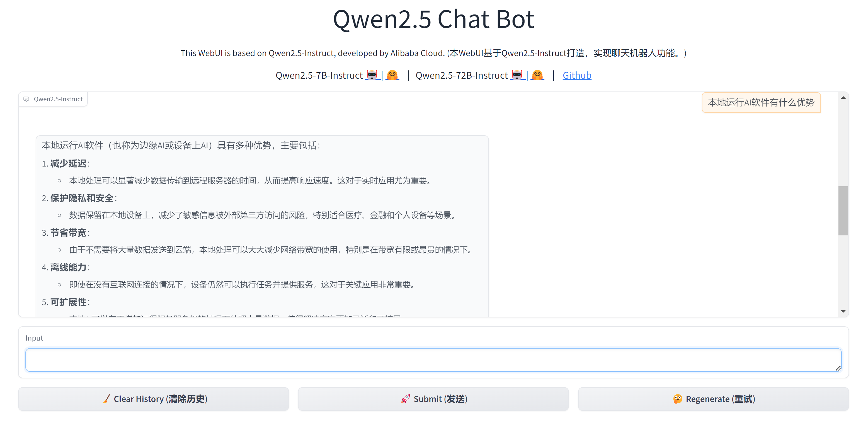This screenshot has width=868, height=422.
Task: Click the input box resize handle
Action: coord(838,368)
